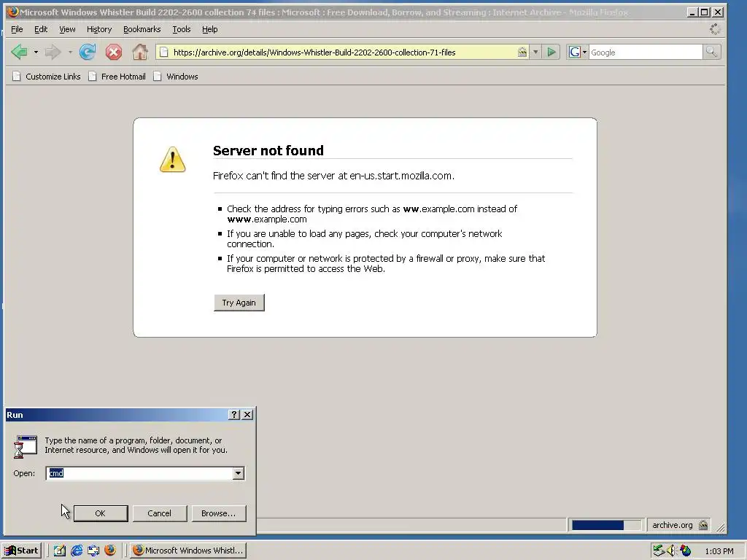The image size is (747, 560).
Task: Click the Run dialog program icon
Action: pos(26,447)
